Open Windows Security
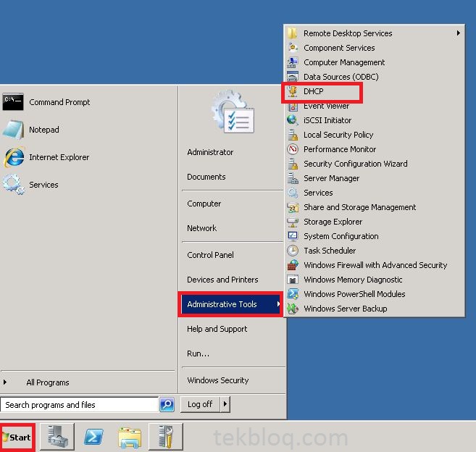Viewport: 476px width, 452px height. click(x=217, y=380)
